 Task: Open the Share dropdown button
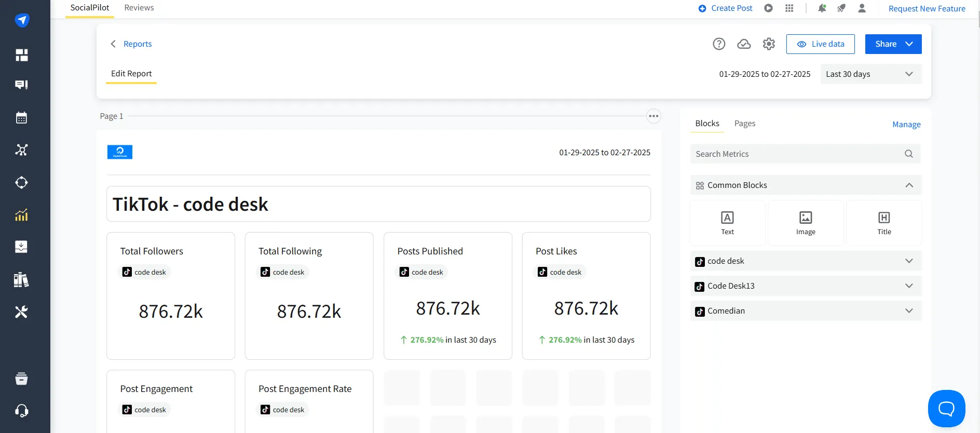click(x=893, y=44)
